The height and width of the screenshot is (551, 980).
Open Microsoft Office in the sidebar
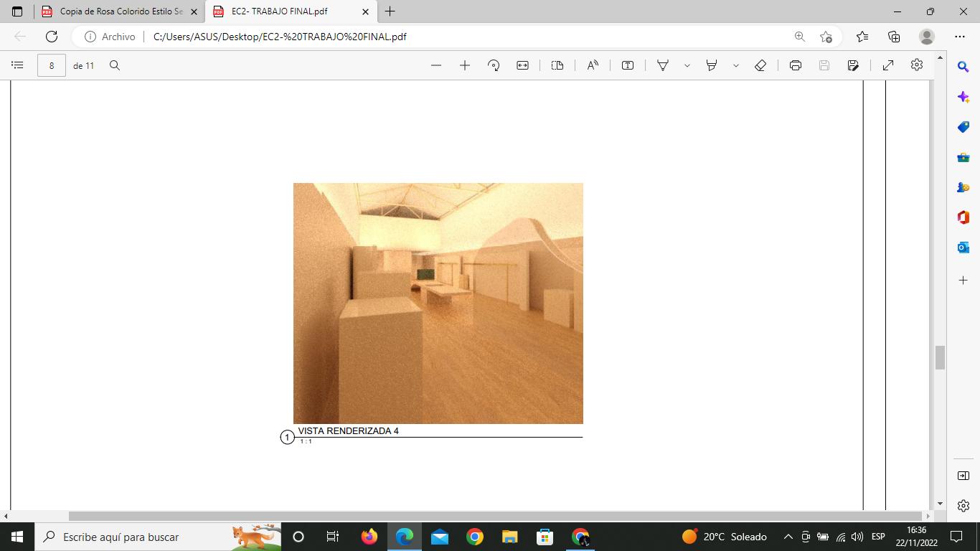tap(963, 217)
